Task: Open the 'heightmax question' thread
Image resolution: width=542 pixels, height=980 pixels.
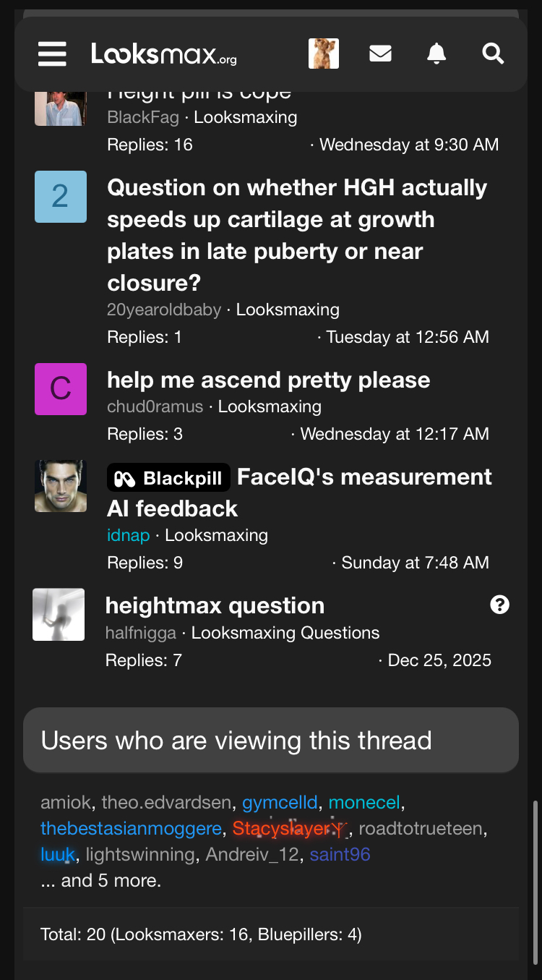Action: 215,605
